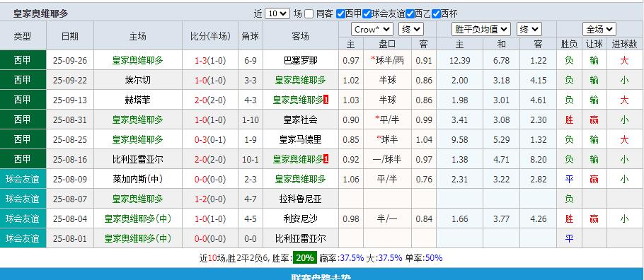The image size is (644, 280).
Task: Click score 1-3(1-0) on 25-09-26 row
Action: 210,60
